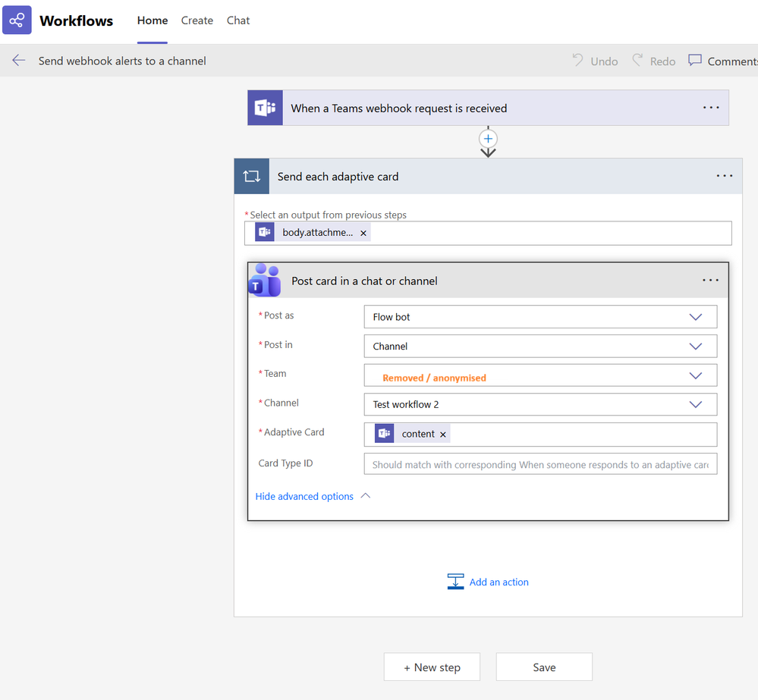Save the workflow
This screenshot has width=758, height=700.
(x=544, y=667)
